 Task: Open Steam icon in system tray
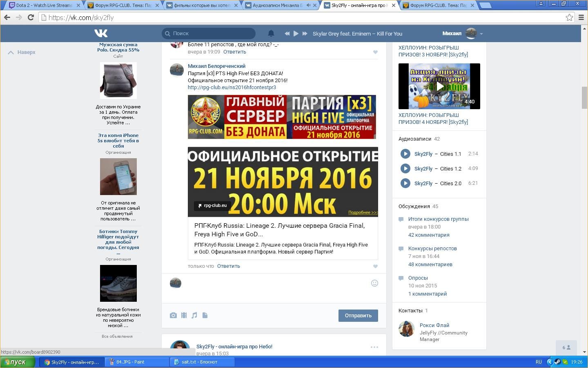(557, 362)
